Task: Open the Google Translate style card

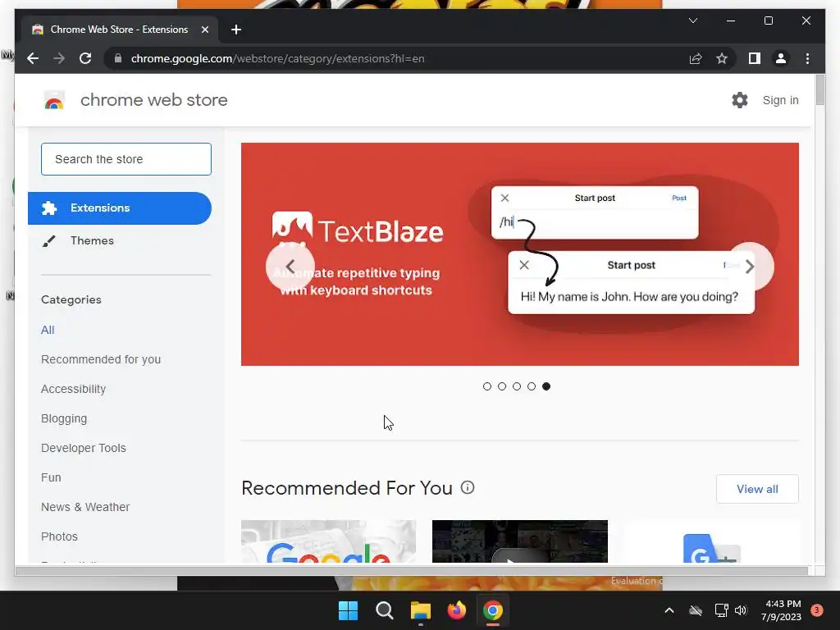Action: [x=711, y=541]
